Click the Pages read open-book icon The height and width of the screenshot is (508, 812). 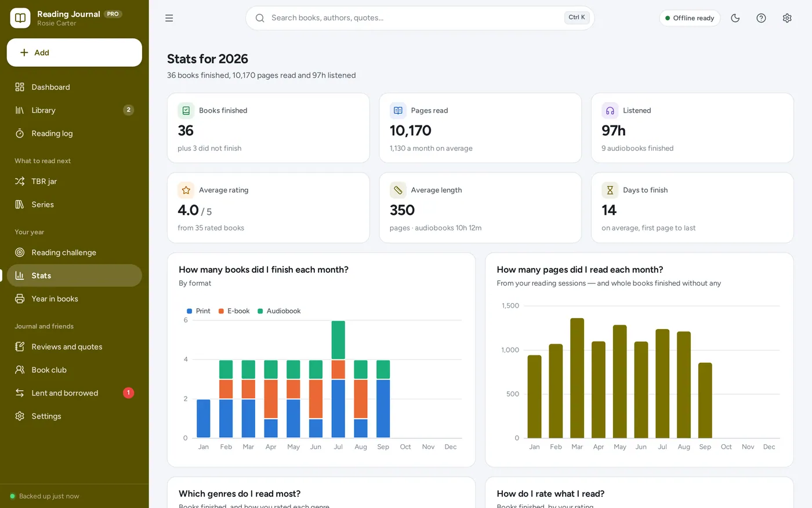pyautogui.click(x=398, y=110)
